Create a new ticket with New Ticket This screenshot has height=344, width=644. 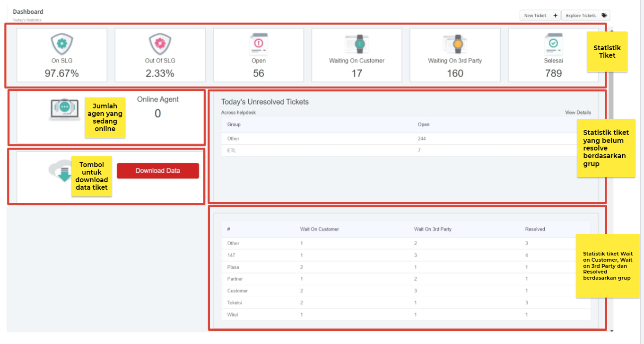tap(535, 16)
